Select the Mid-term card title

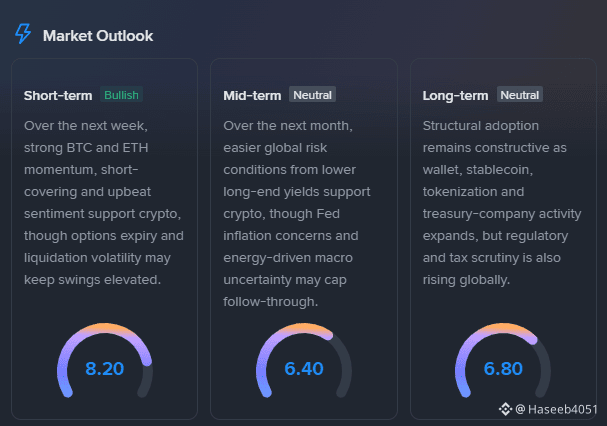tap(252, 95)
